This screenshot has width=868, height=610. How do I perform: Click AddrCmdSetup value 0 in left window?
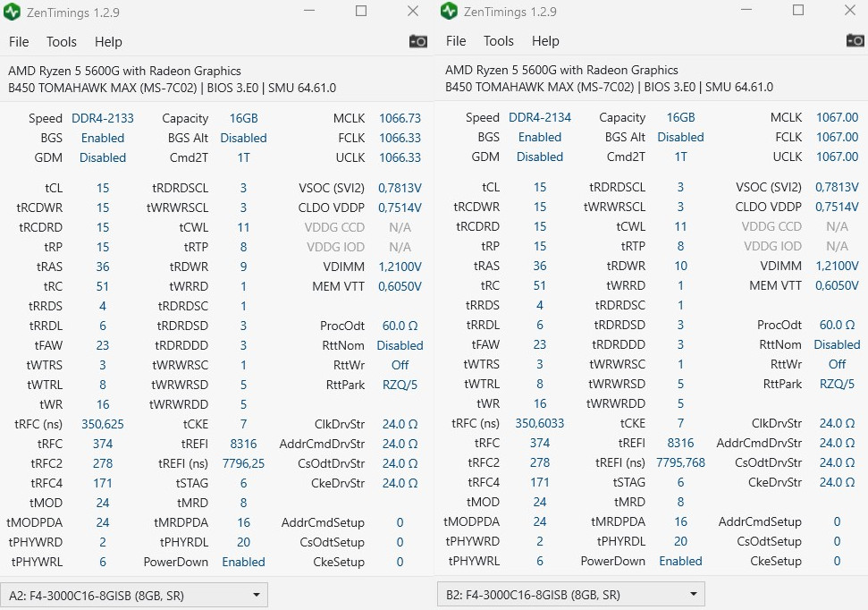[400, 523]
